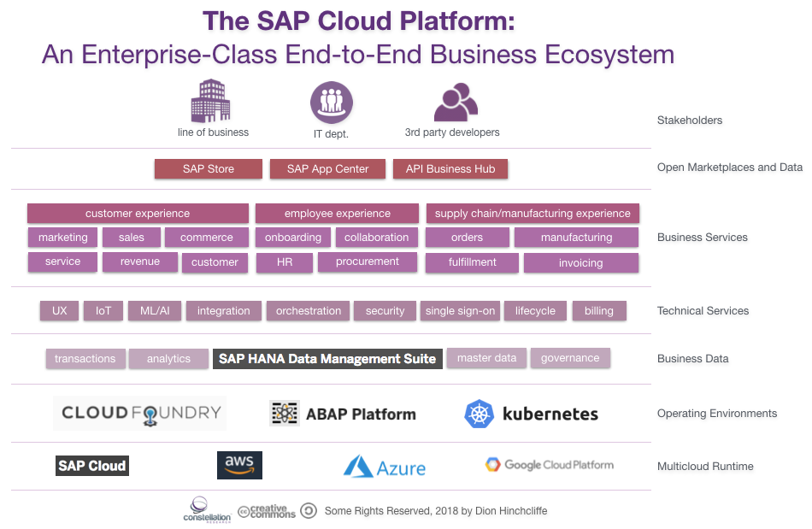
Task: Select the employee experience header
Action: tap(337, 214)
